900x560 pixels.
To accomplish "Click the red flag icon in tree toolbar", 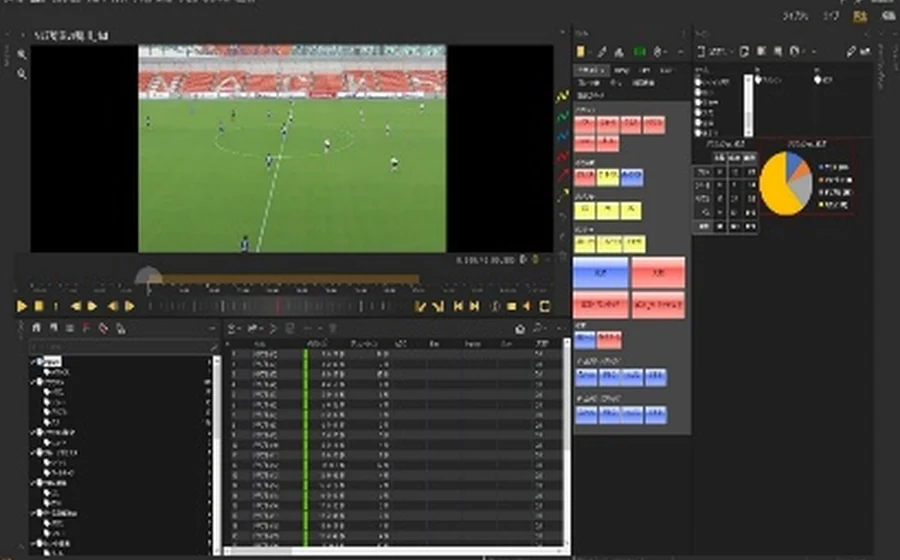I will (86, 328).
